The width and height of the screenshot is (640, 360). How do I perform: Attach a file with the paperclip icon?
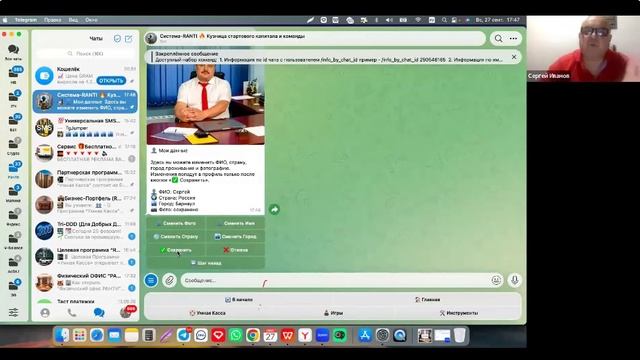pyautogui.click(x=169, y=280)
